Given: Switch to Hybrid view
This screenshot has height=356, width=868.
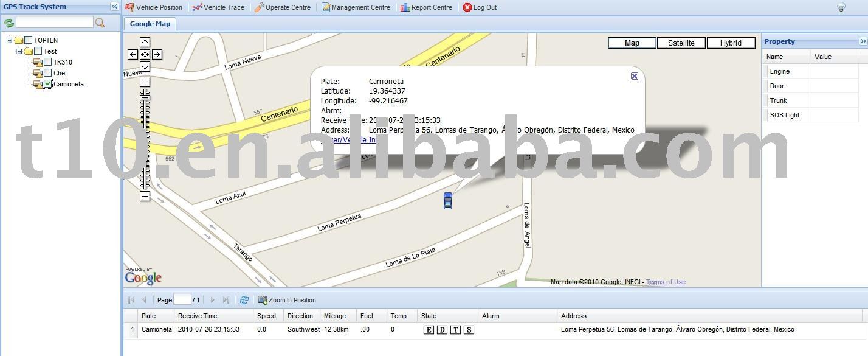Looking at the screenshot, I should [x=731, y=43].
